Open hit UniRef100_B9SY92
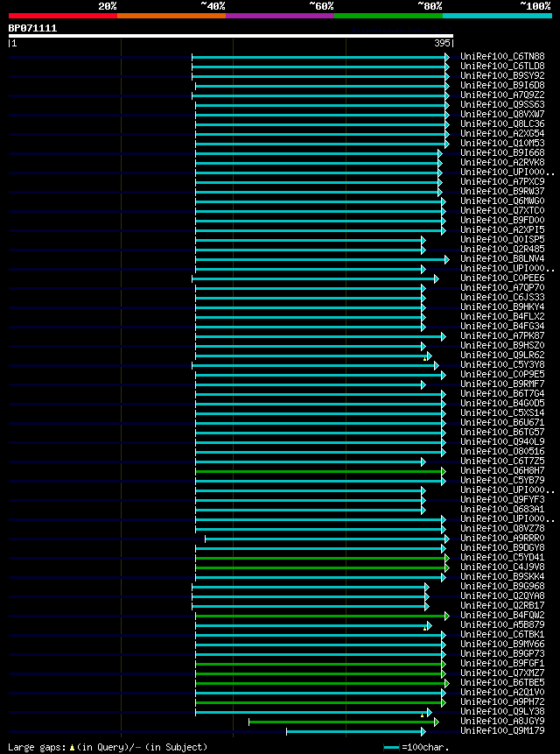 click(x=503, y=76)
